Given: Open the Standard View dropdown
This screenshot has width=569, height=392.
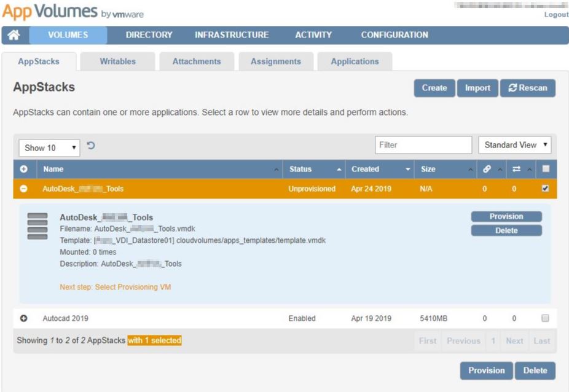Looking at the screenshot, I should (x=514, y=145).
